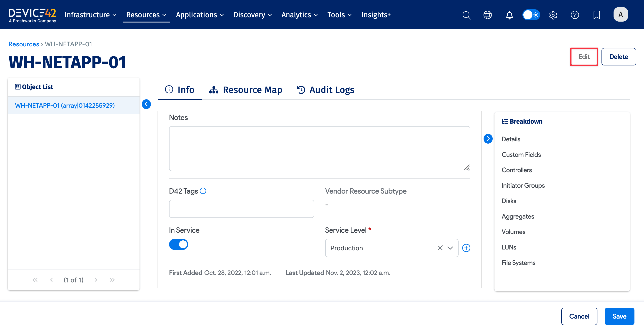The image size is (644, 329).
Task: Collapse the Object List panel
Action: coord(147,104)
